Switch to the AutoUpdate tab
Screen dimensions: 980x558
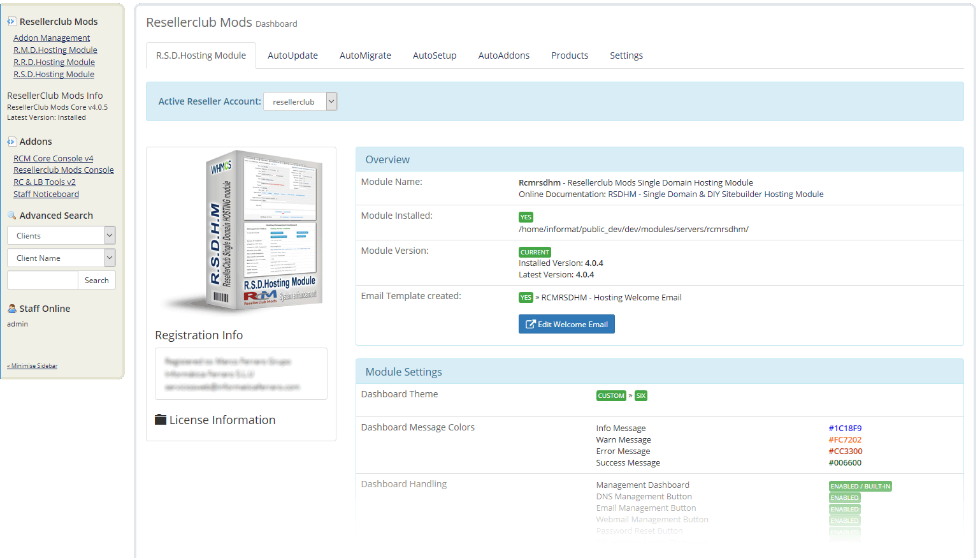pos(292,55)
